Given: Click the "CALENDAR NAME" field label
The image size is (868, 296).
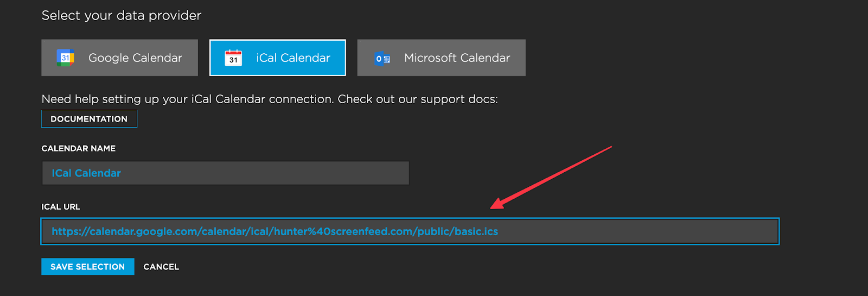Looking at the screenshot, I should tap(79, 148).
